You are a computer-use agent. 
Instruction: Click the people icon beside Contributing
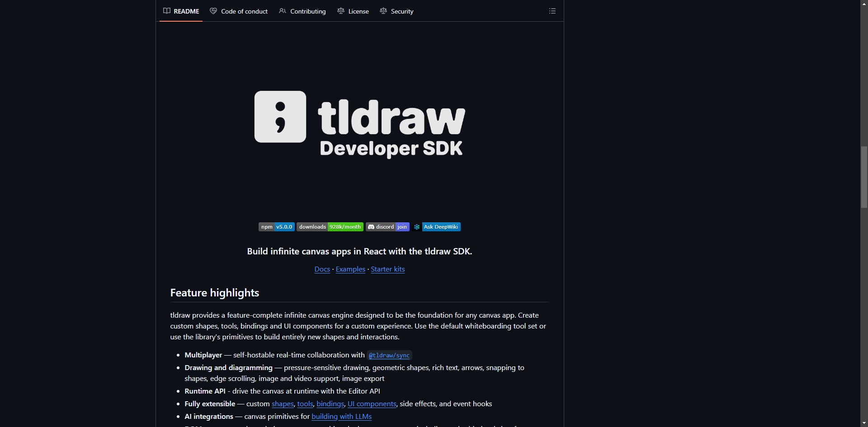[283, 11]
